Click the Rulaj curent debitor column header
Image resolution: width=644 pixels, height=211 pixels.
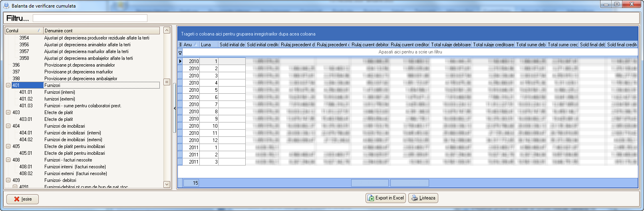point(370,45)
